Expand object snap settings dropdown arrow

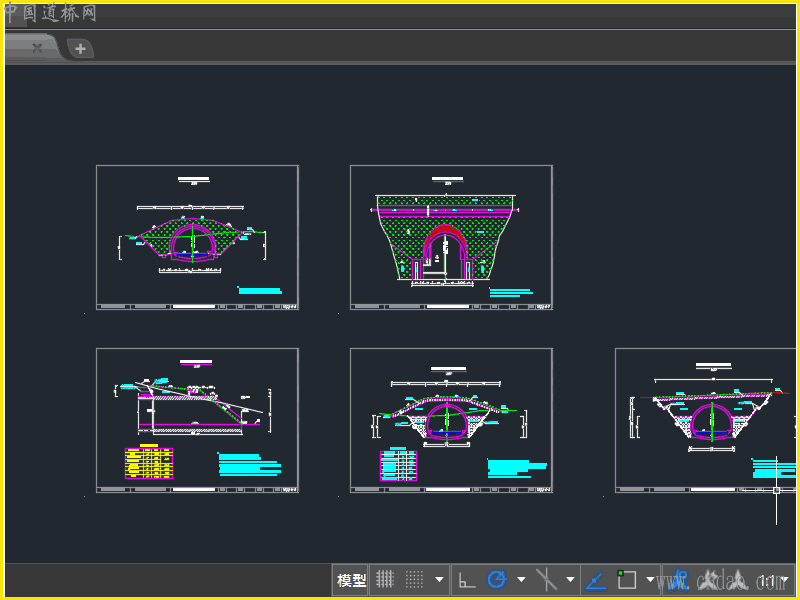point(650,580)
